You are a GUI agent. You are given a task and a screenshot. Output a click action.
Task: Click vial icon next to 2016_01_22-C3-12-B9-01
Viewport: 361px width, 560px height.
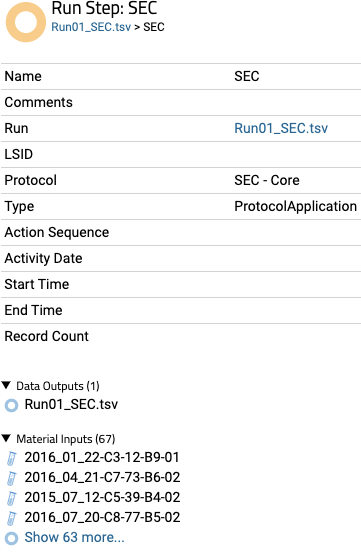coord(11,458)
